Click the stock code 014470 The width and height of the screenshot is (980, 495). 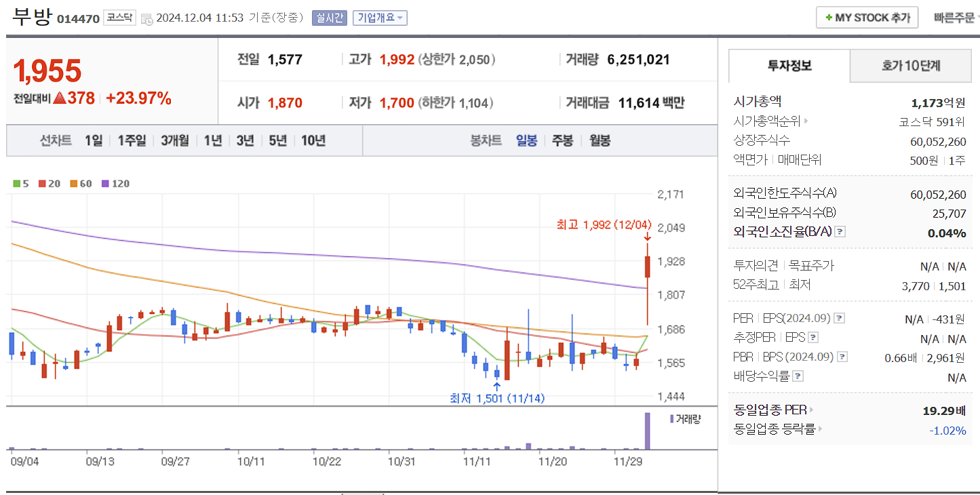point(78,19)
